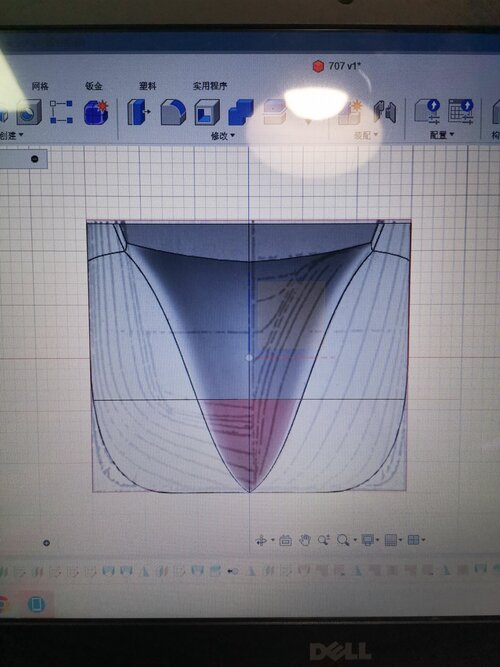Screen dimensions: 500x667
Task: Select the origin point in the viewport
Action: 249,358
